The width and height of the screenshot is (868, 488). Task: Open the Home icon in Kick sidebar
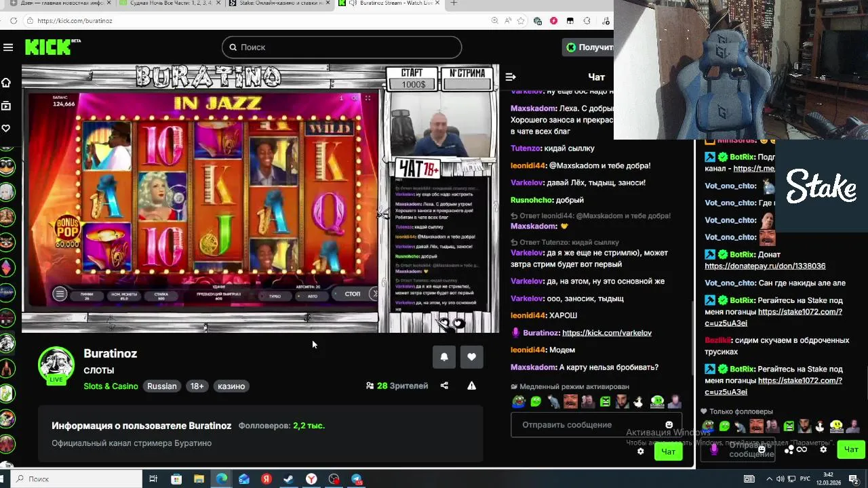click(x=6, y=83)
